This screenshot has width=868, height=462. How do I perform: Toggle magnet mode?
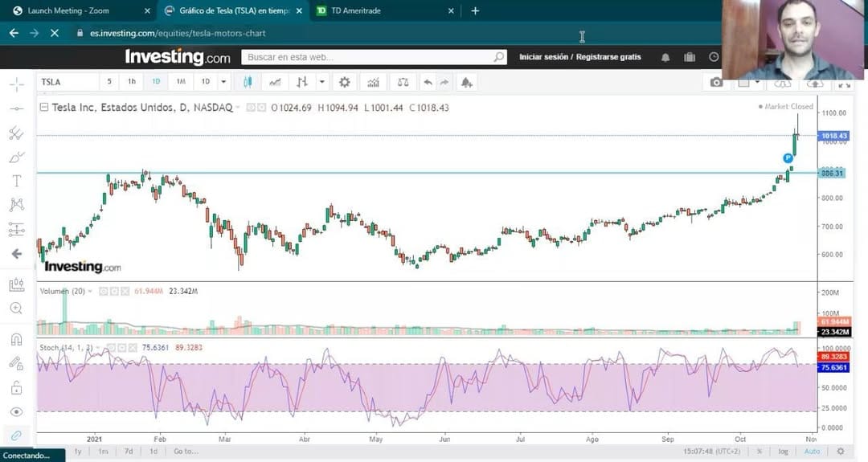coord(17,339)
